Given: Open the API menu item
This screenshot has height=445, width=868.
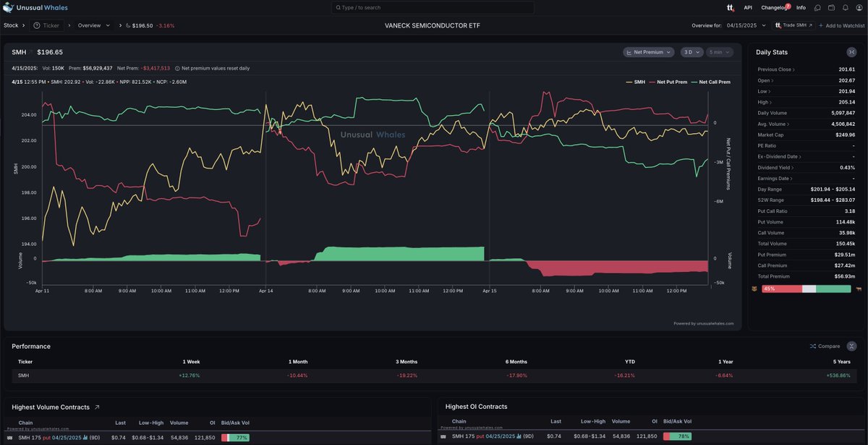Looking at the screenshot, I should click(x=748, y=7).
